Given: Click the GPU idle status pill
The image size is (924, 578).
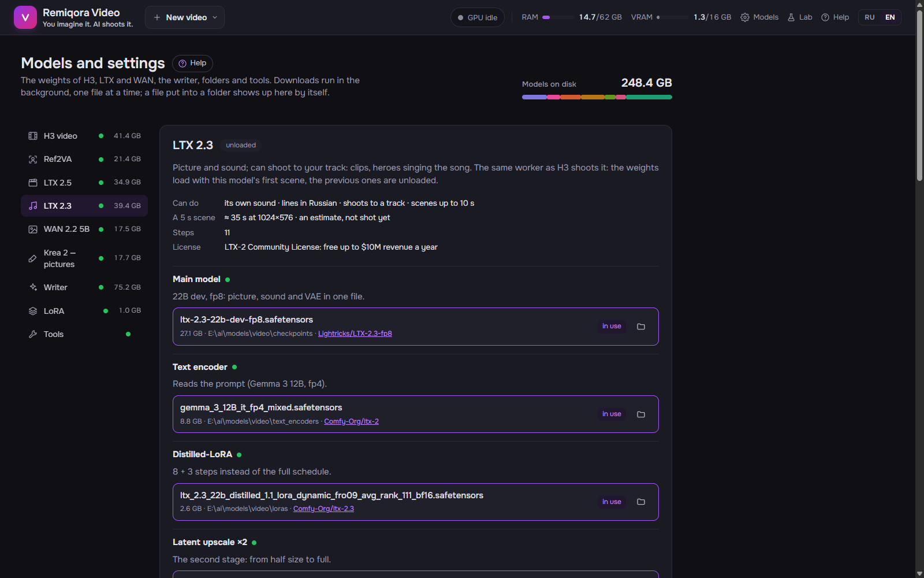Looking at the screenshot, I should tap(478, 17).
